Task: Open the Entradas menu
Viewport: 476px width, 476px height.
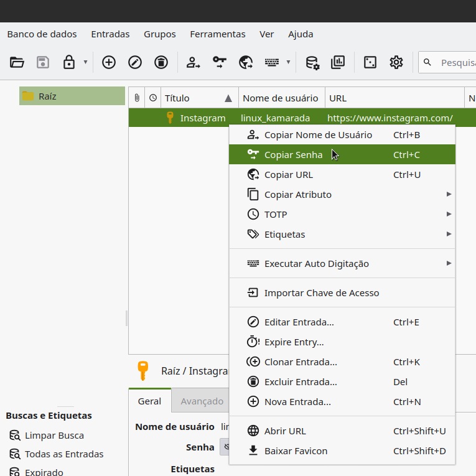Action: point(110,34)
